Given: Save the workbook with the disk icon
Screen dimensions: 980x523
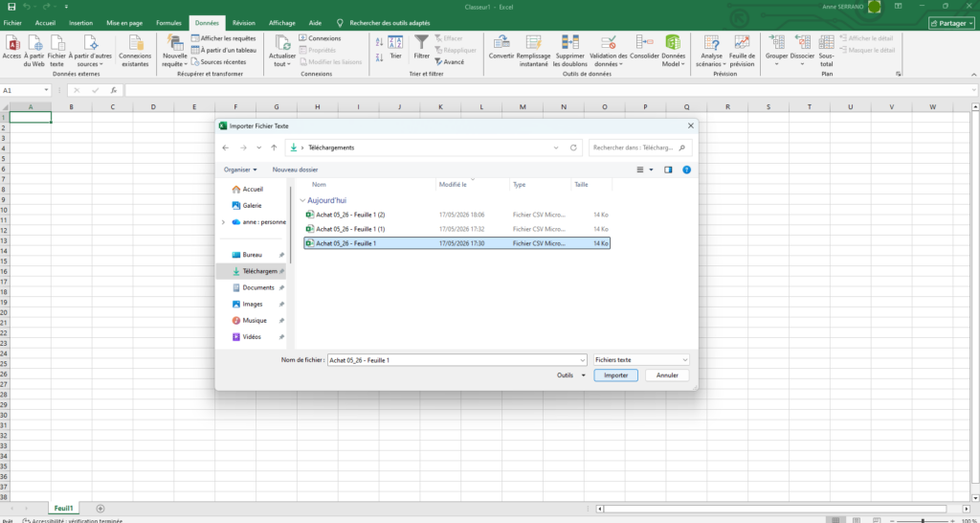Looking at the screenshot, I should click(x=11, y=7).
